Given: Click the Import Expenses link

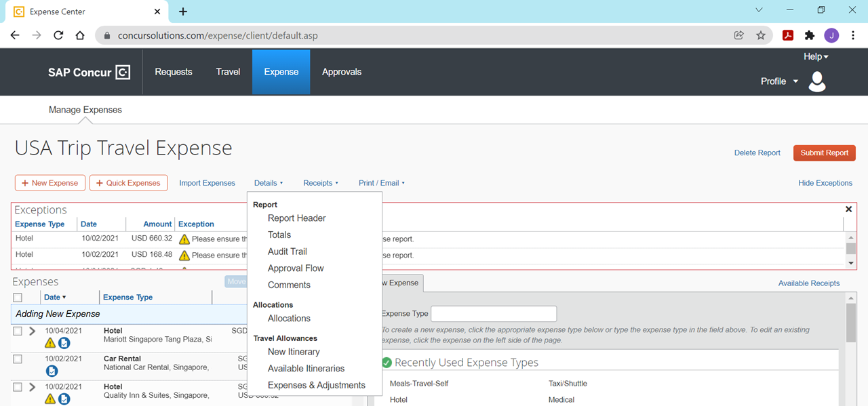Looking at the screenshot, I should click(208, 183).
